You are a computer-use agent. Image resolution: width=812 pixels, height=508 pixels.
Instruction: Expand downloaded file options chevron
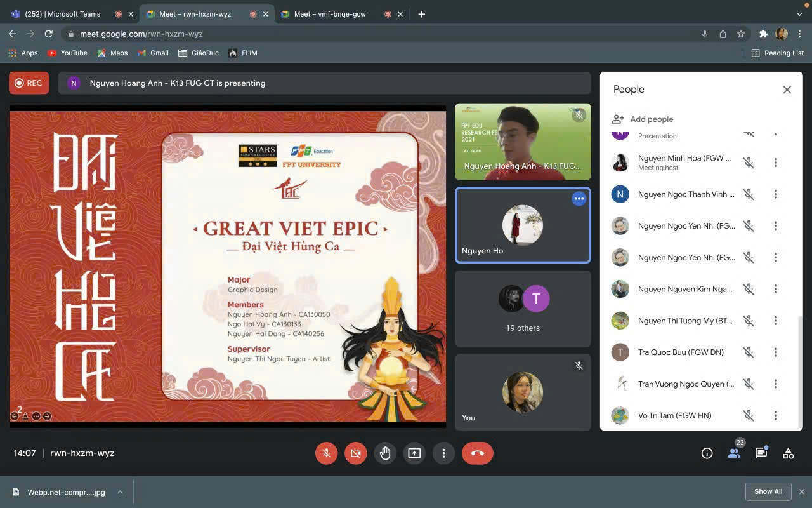[120, 492]
